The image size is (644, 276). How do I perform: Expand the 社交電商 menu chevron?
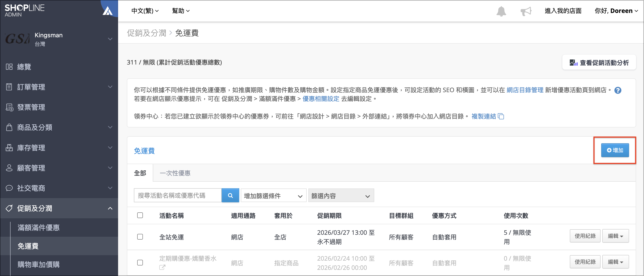[x=110, y=188]
